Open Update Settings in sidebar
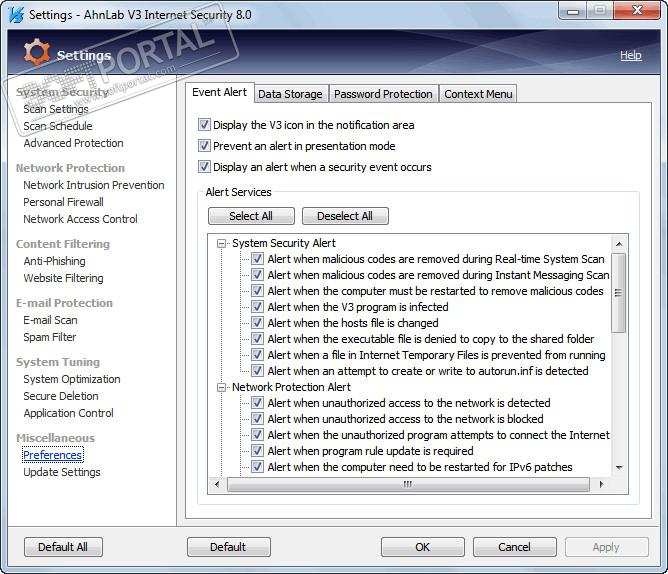 [62, 472]
